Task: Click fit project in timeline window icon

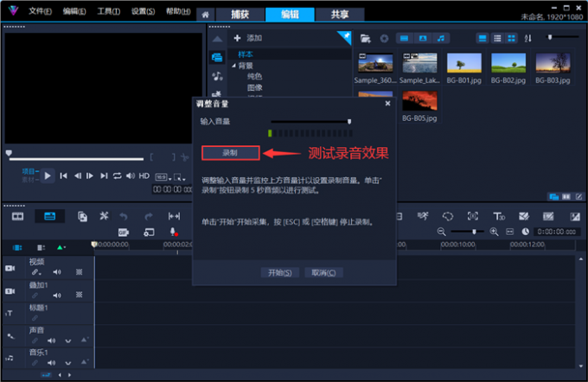Action: pos(509,232)
